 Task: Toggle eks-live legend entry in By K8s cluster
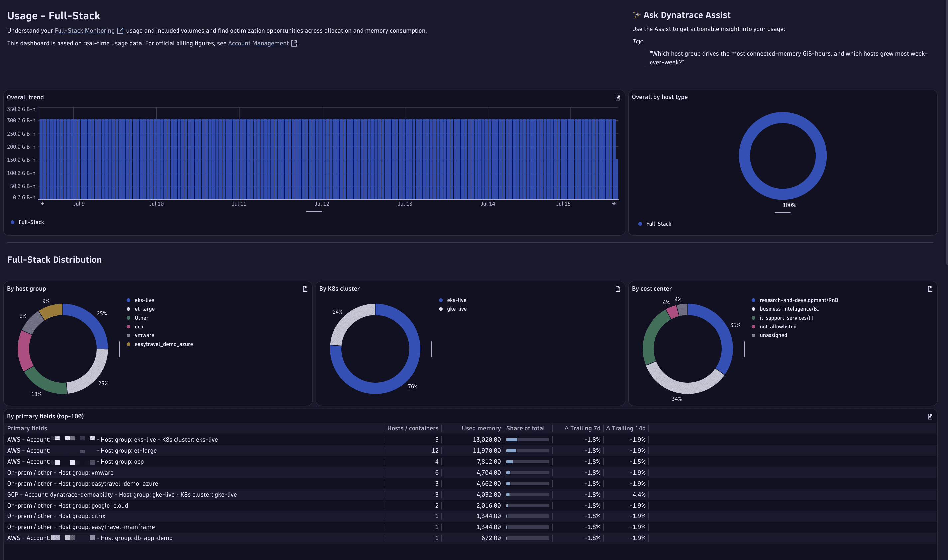coord(453,300)
